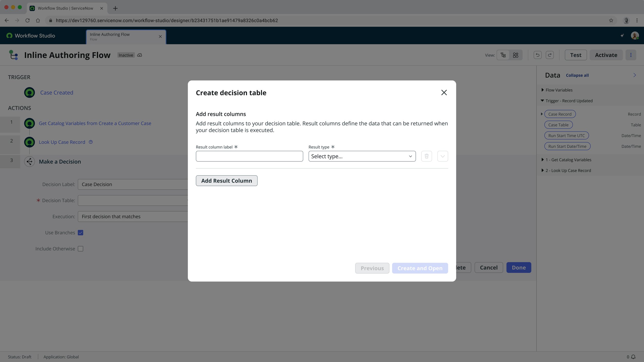Viewport: 644px width, 362px height.
Task: Collapse the Trigger - Record Updated section
Action: click(x=543, y=101)
